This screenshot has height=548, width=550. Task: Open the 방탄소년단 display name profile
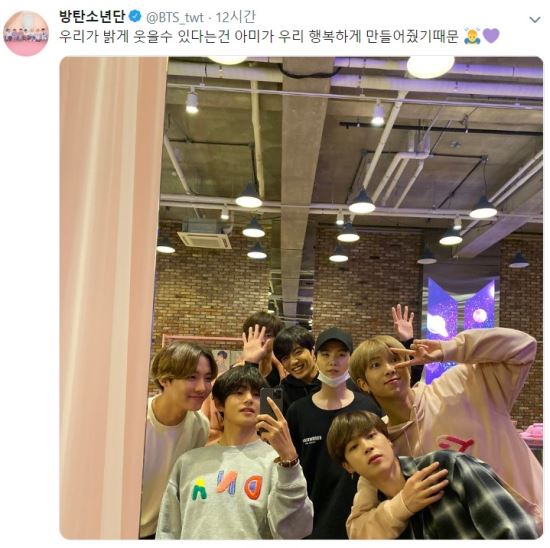coord(93,16)
